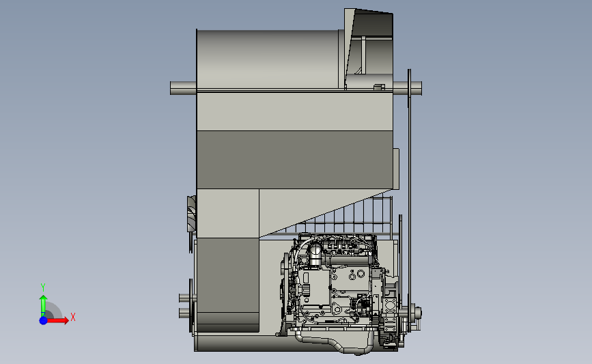Screen dimensions: 592x364
Task: Pick the dark gray middle housing panel
Action: 295,160
